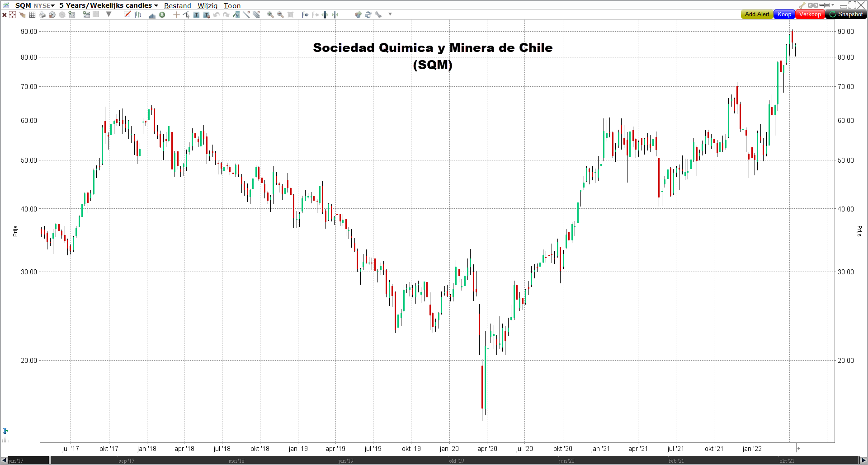This screenshot has width=868, height=465.
Task: Click the green dollar sign icon
Action: click(x=162, y=14)
